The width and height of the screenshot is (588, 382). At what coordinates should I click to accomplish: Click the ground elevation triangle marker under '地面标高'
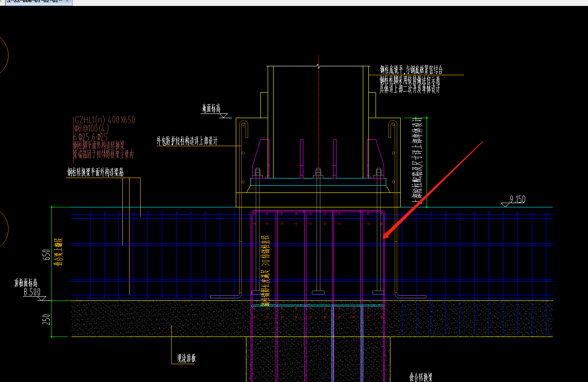223,116
